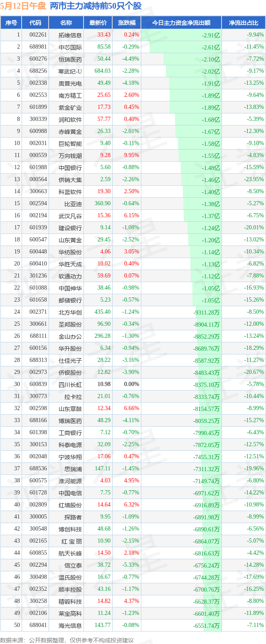The width and height of the screenshot is (266, 644).
Task: Select stock name 山东黄金
Action: coord(70,240)
